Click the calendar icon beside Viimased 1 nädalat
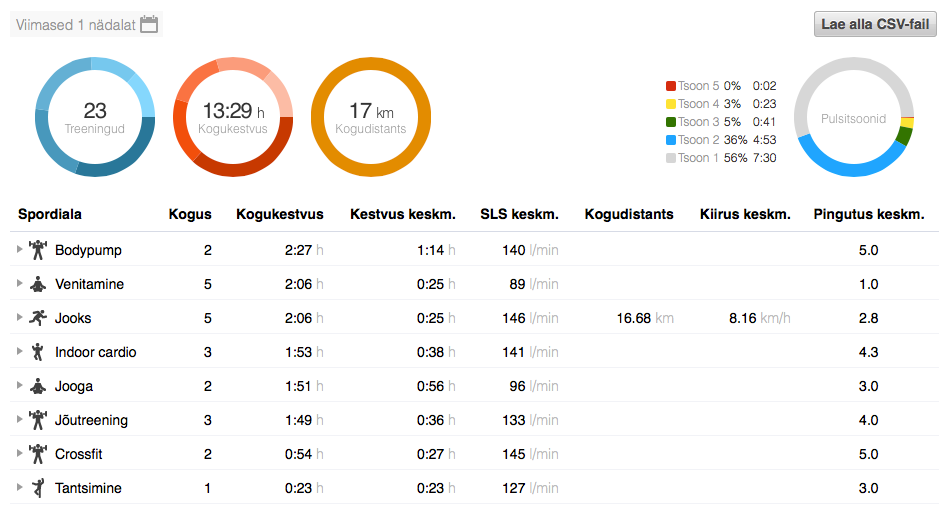This screenshot has height=506, width=946. [x=149, y=25]
